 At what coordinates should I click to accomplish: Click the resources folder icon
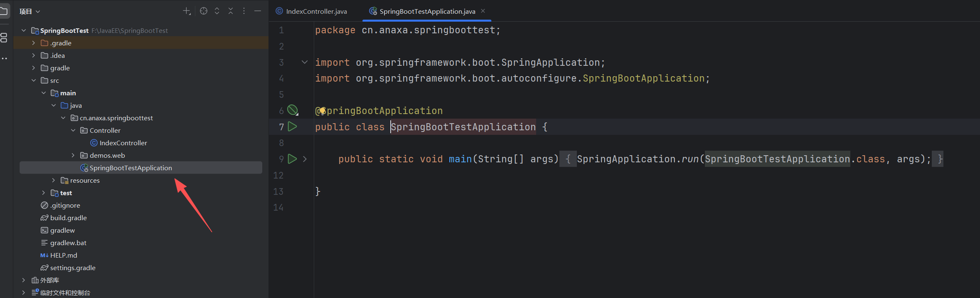pos(64,180)
